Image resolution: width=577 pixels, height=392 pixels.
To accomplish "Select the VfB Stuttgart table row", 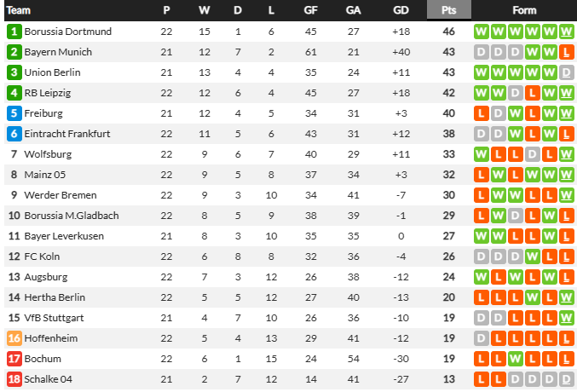I will coord(291,318).
